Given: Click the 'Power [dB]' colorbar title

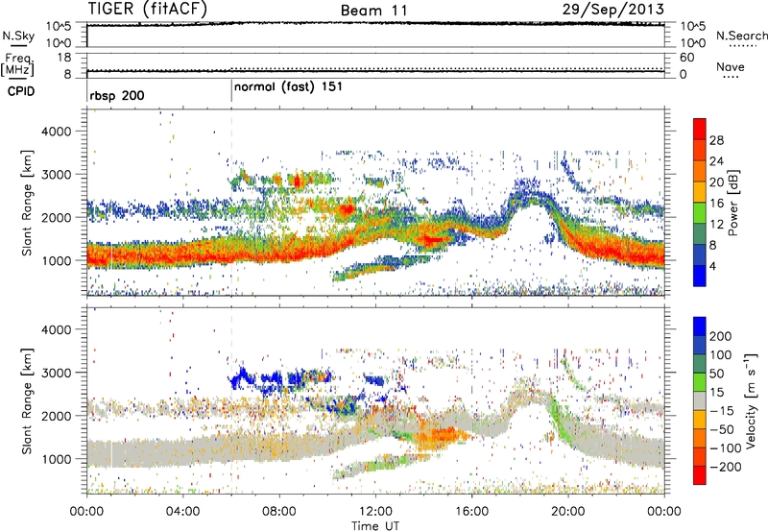Looking at the screenshot, I should [x=732, y=203].
